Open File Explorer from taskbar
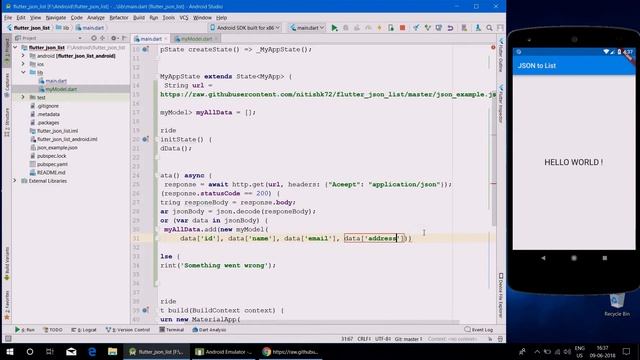This screenshot has width=640, height=360. tap(112, 351)
